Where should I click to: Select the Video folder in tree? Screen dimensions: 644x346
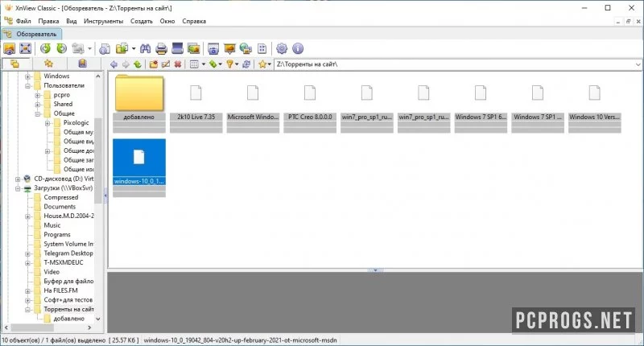52,272
